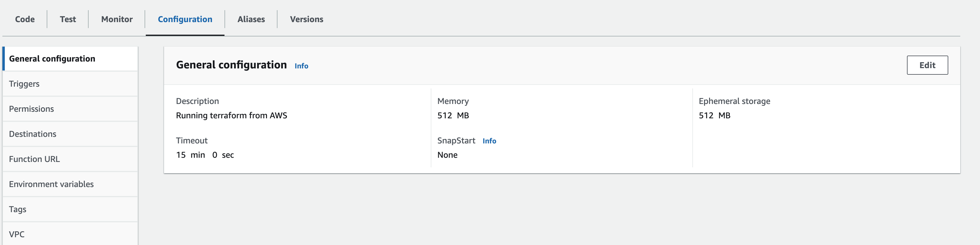
Task: Select General configuration in the sidebar
Action: tap(52, 59)
